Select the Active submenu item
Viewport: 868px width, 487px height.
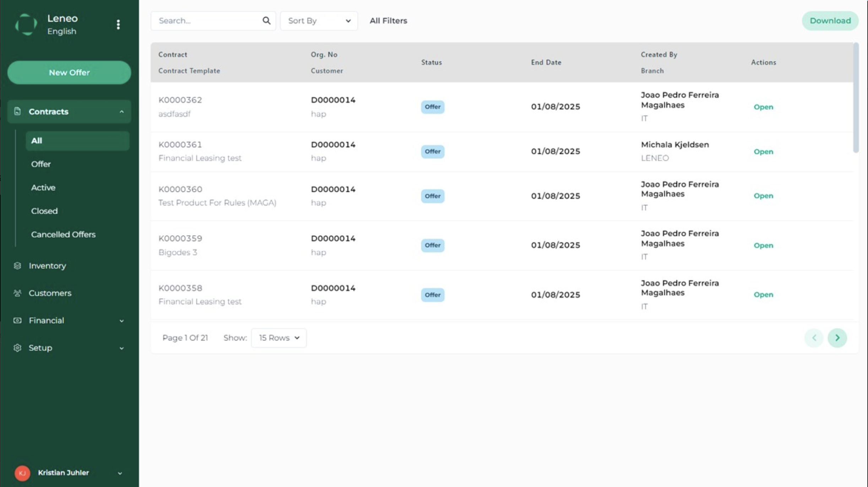point(43,188)
